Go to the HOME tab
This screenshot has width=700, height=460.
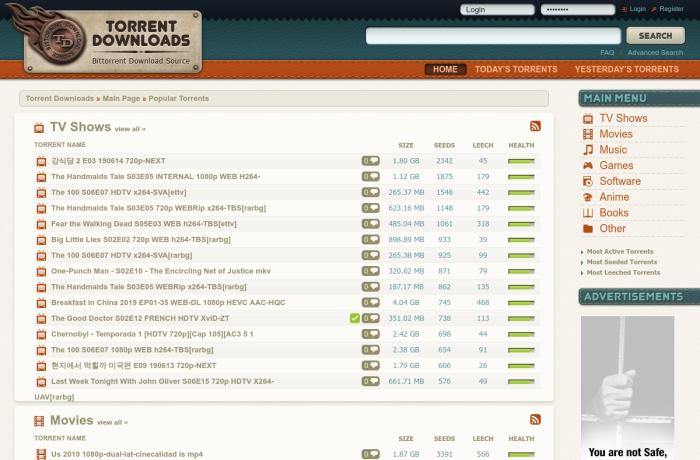tap(445, 69)
